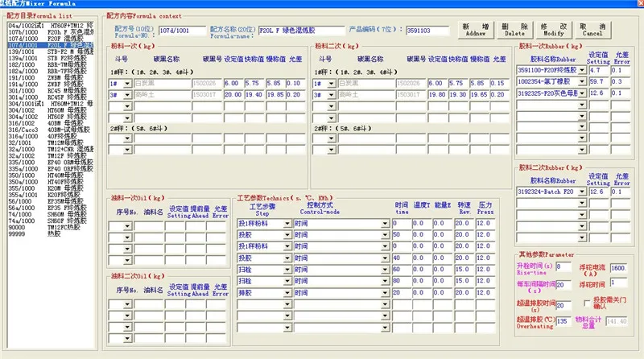Select formula 301/1000 RC45 M母炼胶
This screenshot has width=644, height=359.
[x=51, y=91]
